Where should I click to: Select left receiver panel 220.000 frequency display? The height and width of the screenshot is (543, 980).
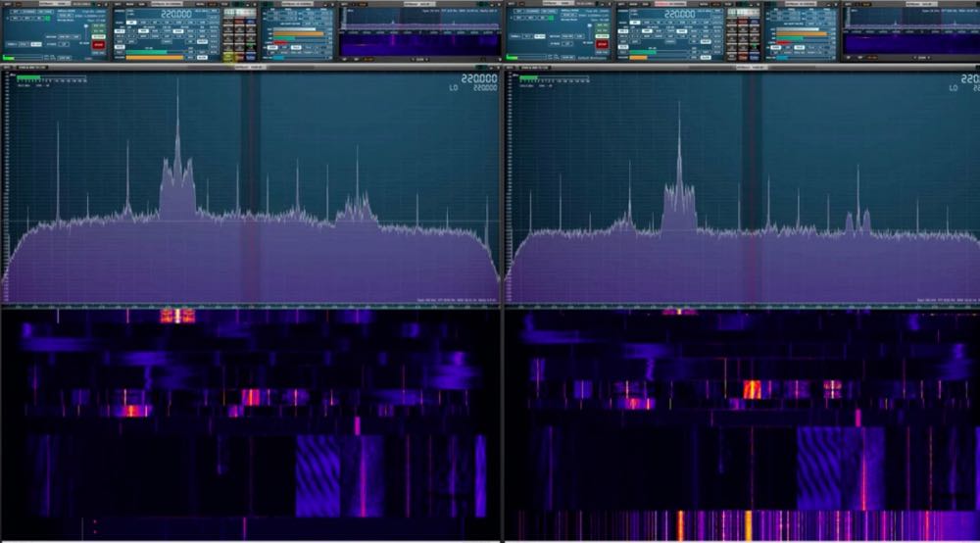176,15
